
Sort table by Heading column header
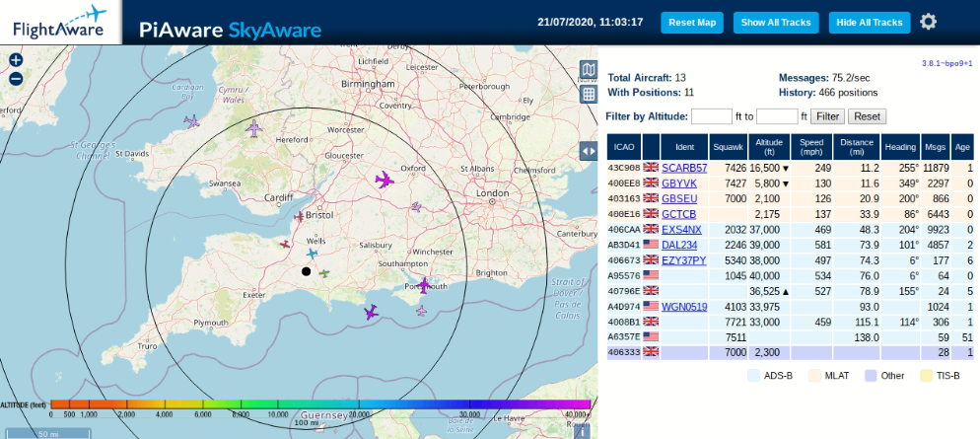coord(900,147)
